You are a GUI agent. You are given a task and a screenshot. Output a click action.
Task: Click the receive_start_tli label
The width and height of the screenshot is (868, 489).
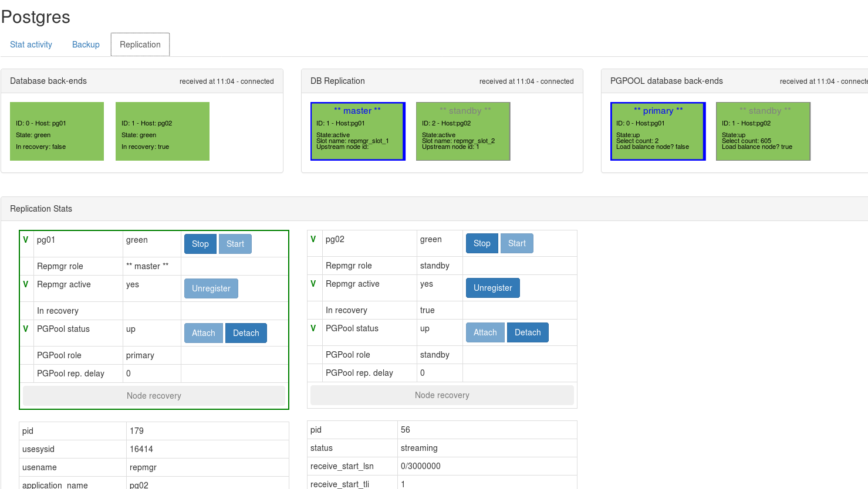(x=339, y=484)
